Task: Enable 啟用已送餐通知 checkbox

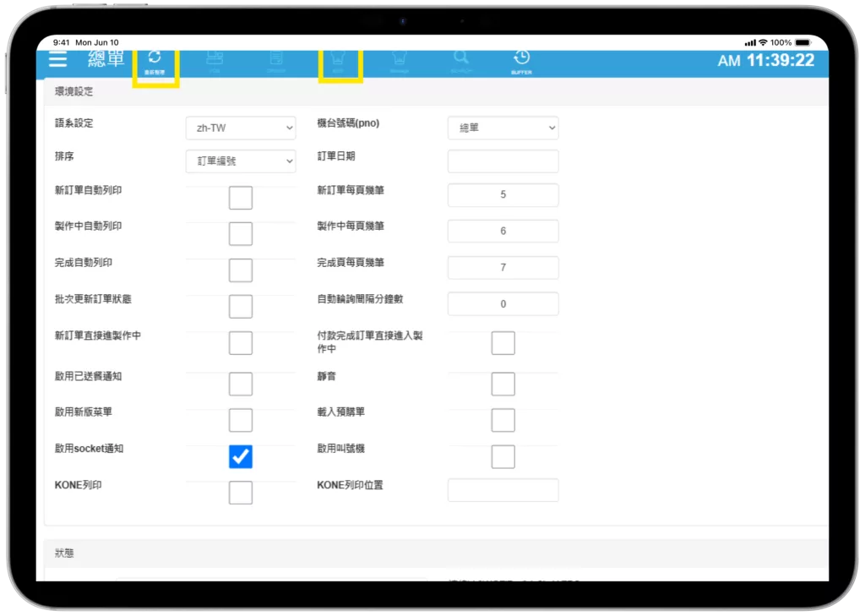Action: point(241,384)
